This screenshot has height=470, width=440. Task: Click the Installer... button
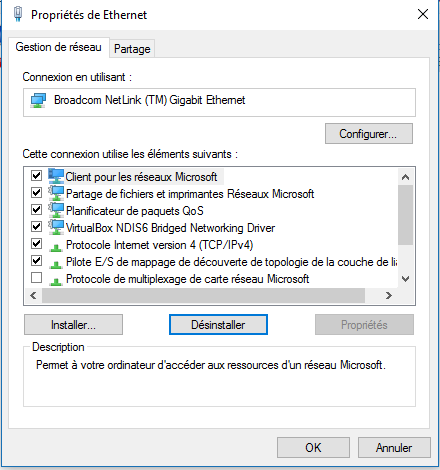73,325
